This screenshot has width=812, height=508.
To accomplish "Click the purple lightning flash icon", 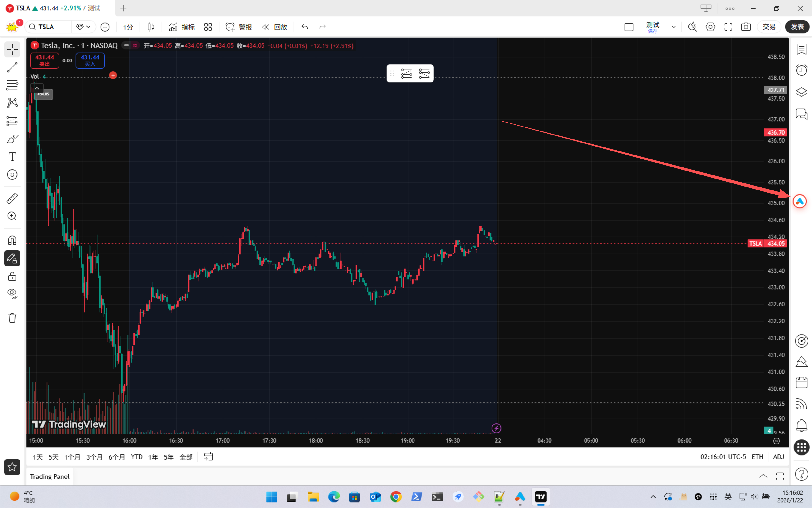I will pyautogui.click(x=496, y=428).
